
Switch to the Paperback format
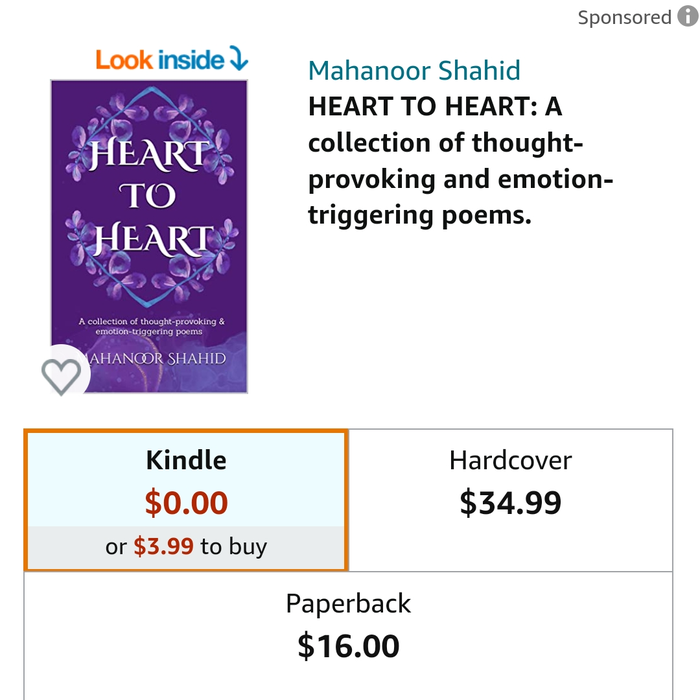348,604
